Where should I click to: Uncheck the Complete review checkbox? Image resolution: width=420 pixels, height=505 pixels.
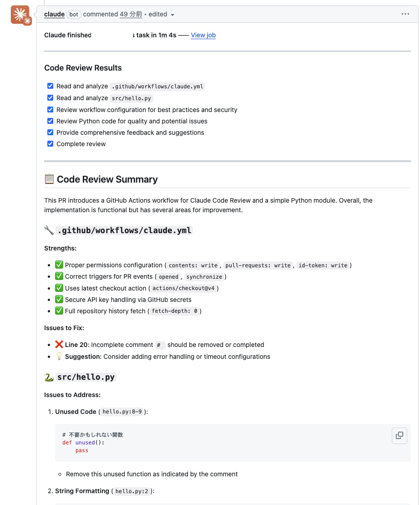pyautogui.click(x=50, y=143)
